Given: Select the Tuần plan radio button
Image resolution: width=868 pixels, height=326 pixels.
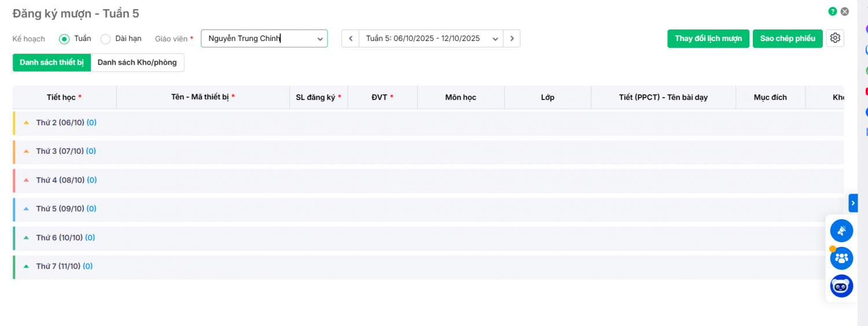Looking at the screenshot, I should coord(64,39).
